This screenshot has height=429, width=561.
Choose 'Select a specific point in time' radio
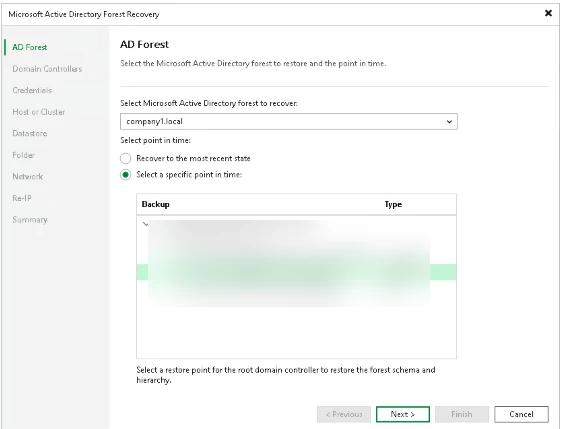[126, 175]
